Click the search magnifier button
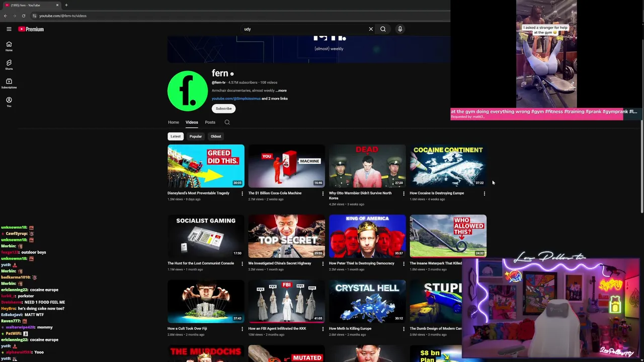Screen dimensions: 644x362 pos(383,29)
